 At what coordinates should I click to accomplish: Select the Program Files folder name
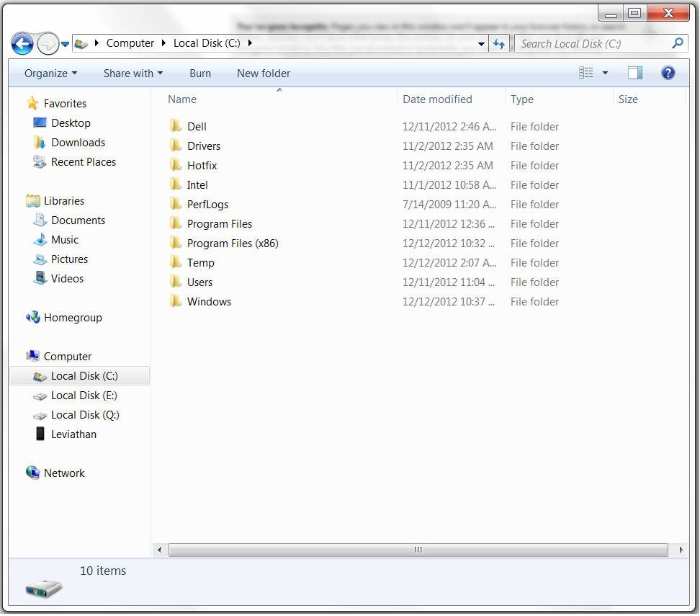219,224
